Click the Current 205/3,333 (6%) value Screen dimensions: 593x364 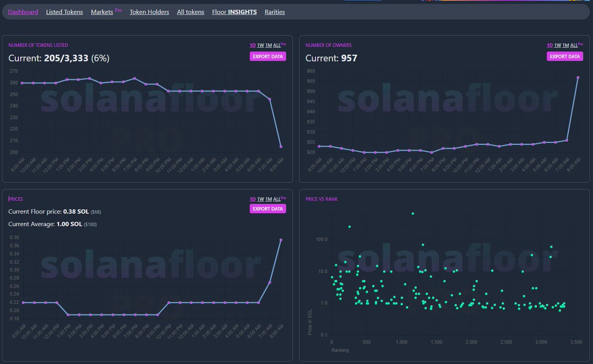(x=59, y=58)
